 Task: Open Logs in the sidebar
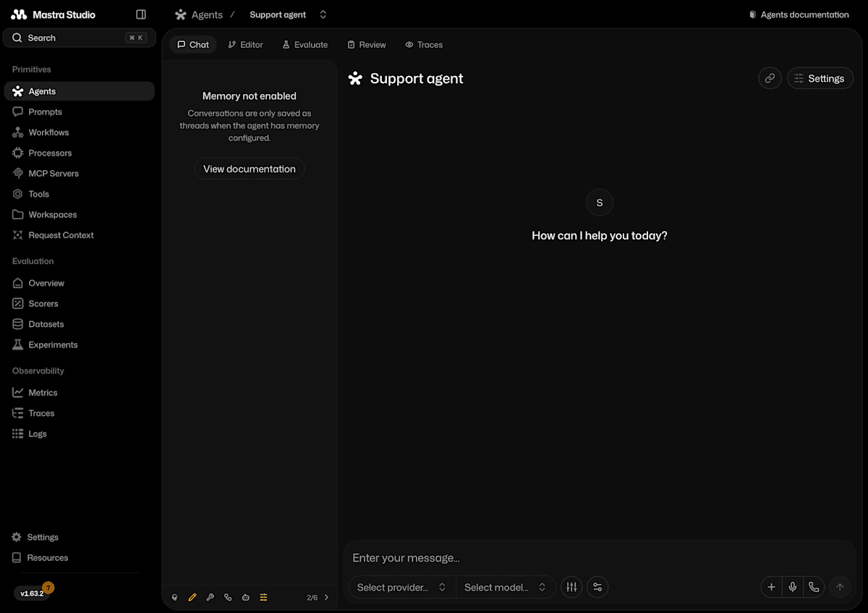click(x=80, y=434)
